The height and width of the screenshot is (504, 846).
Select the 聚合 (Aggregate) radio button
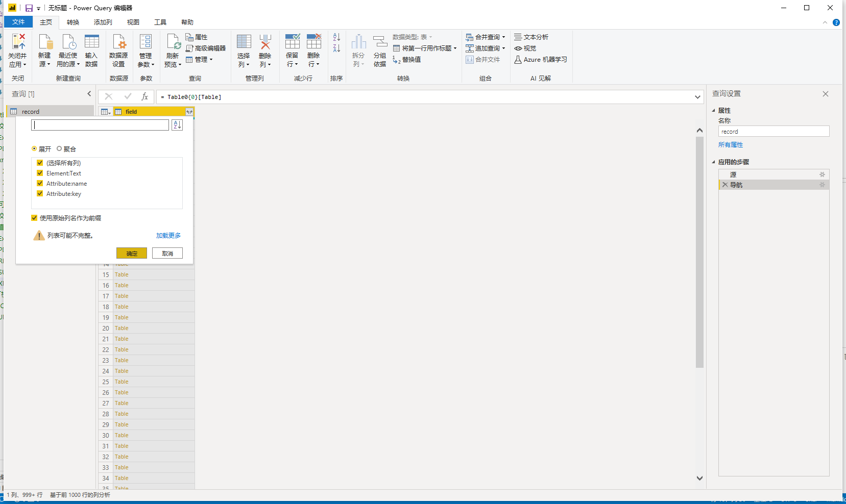(x=59, y=149)
